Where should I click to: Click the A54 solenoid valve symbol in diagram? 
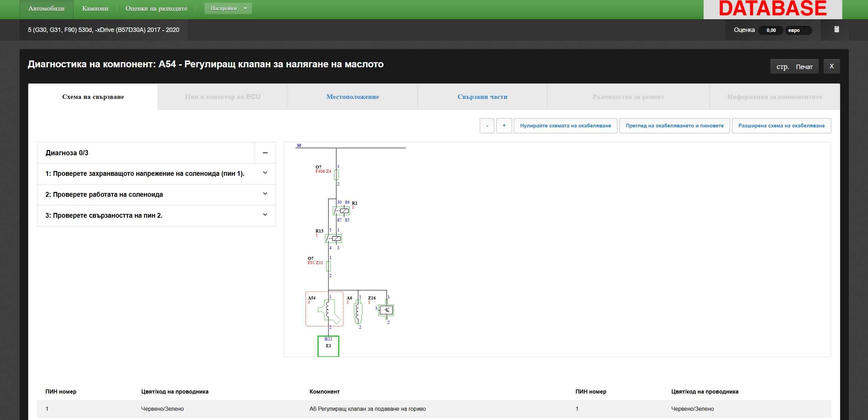coord(329,312)
